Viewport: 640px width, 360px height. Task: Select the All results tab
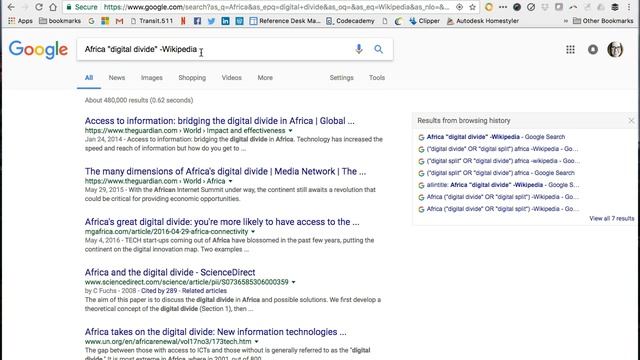click(x=89, y=78)
